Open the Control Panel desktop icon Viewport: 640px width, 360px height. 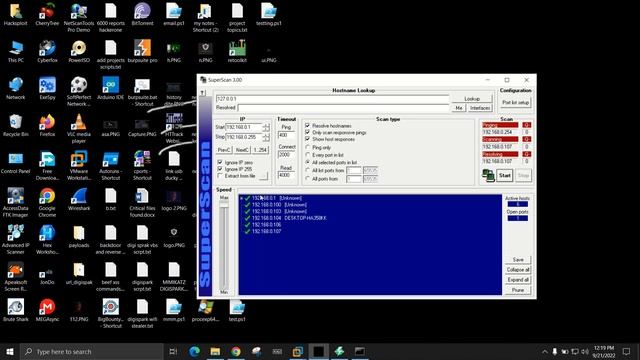16,162
